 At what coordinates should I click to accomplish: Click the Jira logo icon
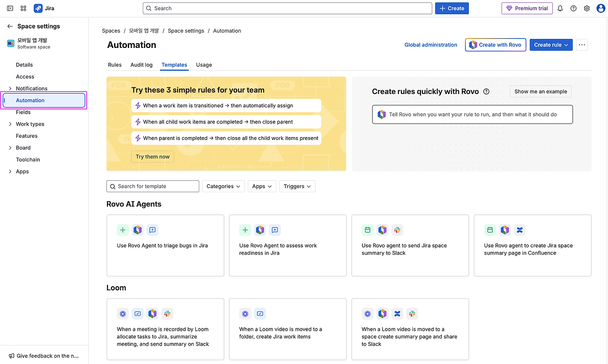click(38, 9)
